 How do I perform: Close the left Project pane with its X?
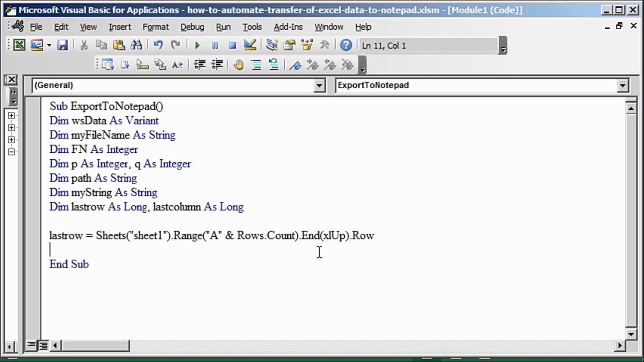(x=11, y=79)
